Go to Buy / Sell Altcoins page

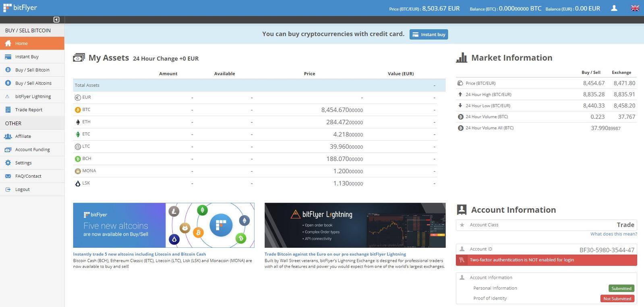[32, 83]
